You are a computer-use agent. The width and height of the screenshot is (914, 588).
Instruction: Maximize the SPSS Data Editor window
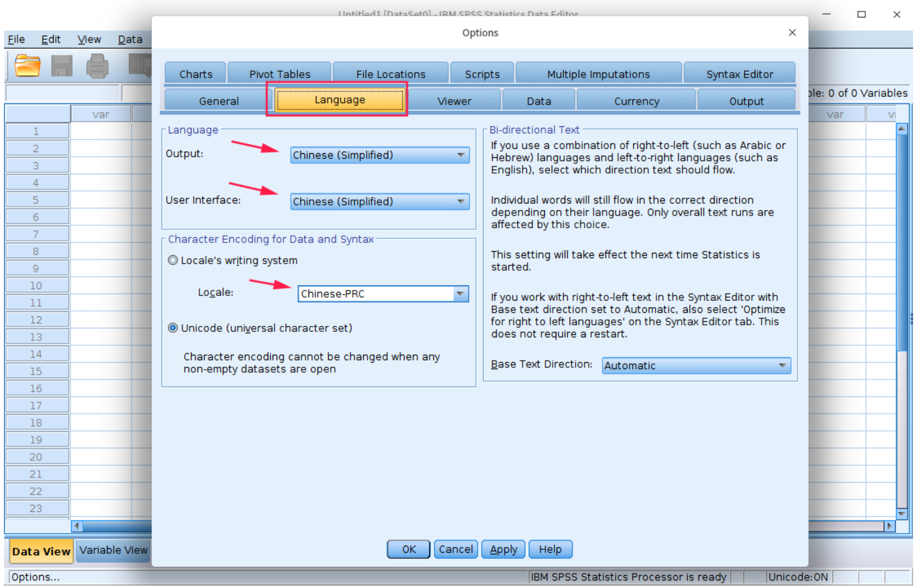click(x=862, y=14)
